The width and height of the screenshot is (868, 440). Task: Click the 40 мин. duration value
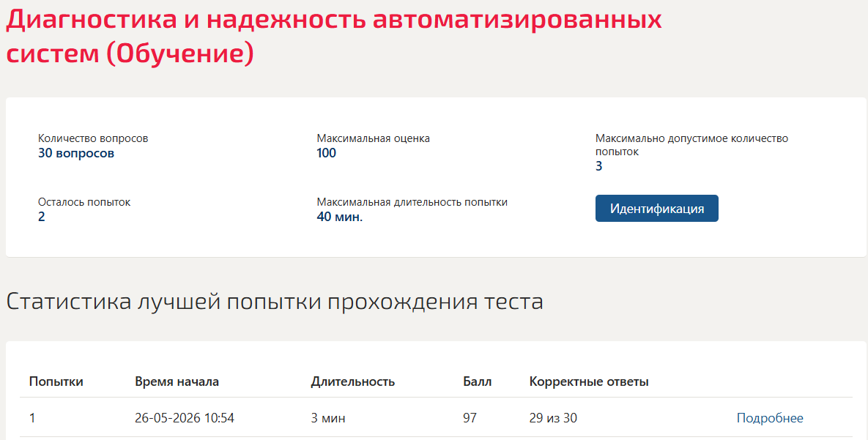(339, 217)
